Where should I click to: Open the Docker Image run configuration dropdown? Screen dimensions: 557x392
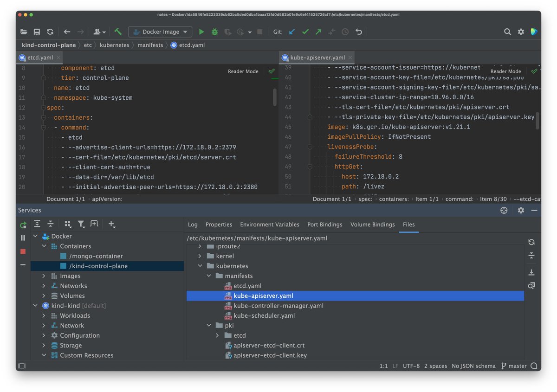tap(160, 32)
